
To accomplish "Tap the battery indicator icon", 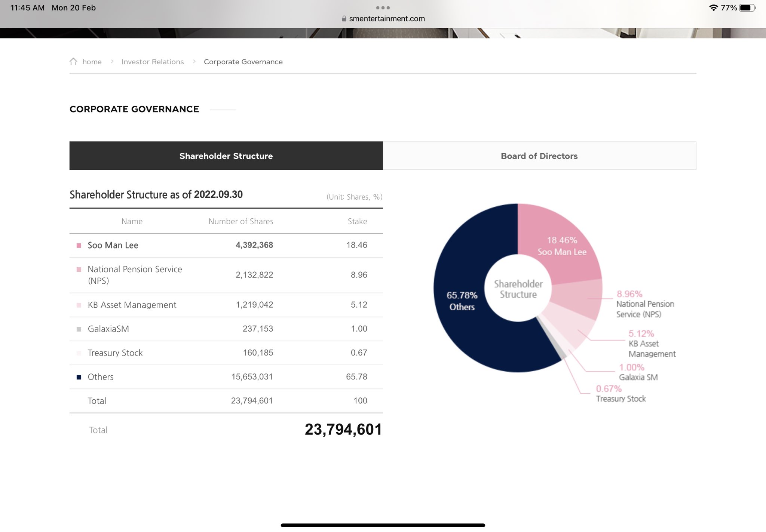I will pyautogui.click(x=747, y=7).
